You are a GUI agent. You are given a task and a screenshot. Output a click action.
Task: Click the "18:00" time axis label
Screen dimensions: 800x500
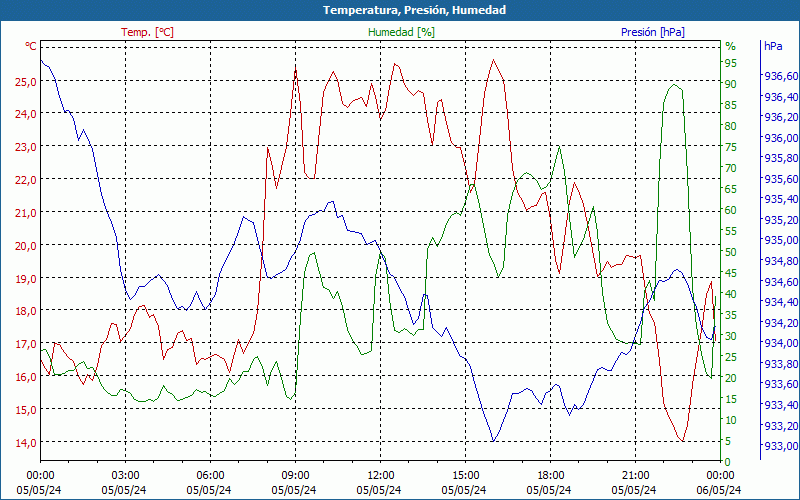click(549, 476)
